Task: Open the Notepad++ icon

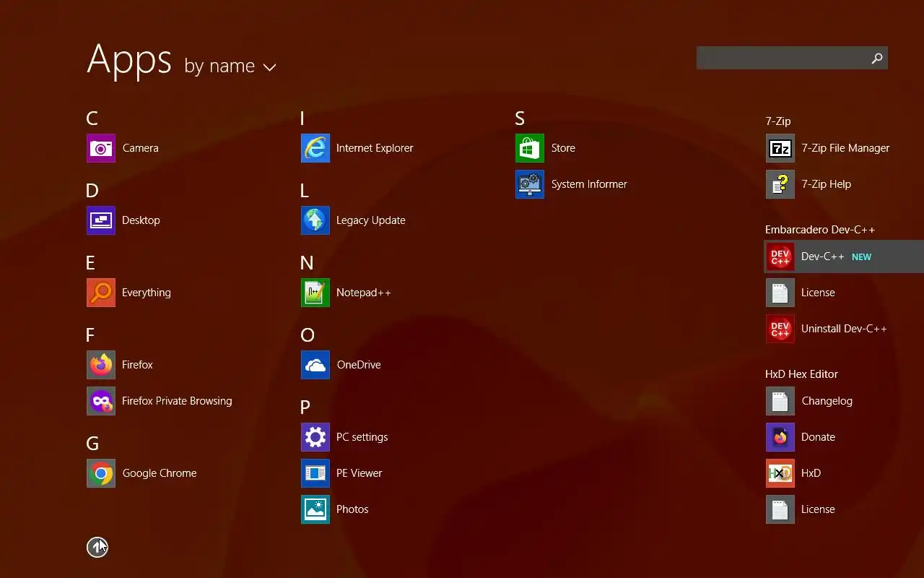Action: (x=315, y=293)
